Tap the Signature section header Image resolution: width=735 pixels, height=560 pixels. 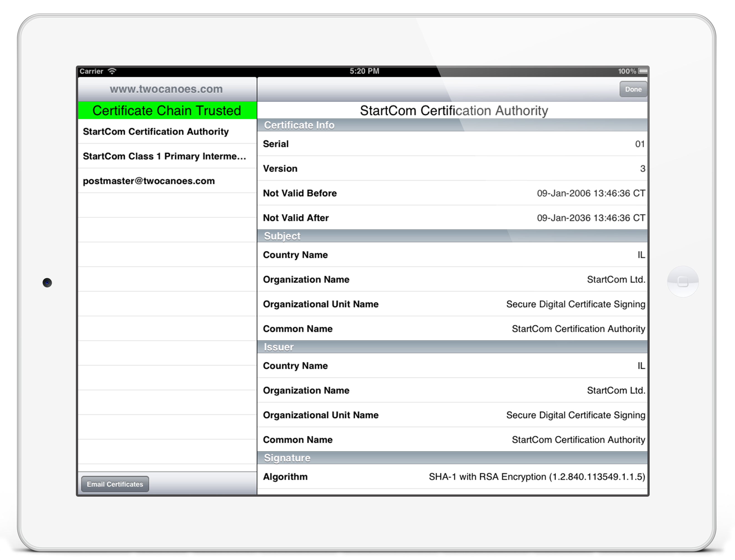(452, 458)
